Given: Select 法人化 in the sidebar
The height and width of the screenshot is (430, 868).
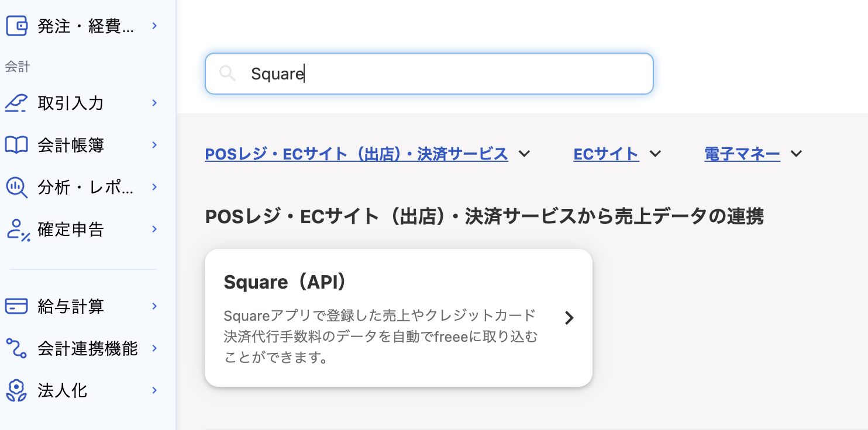Looking at the screenshot, I should point(63,390).
